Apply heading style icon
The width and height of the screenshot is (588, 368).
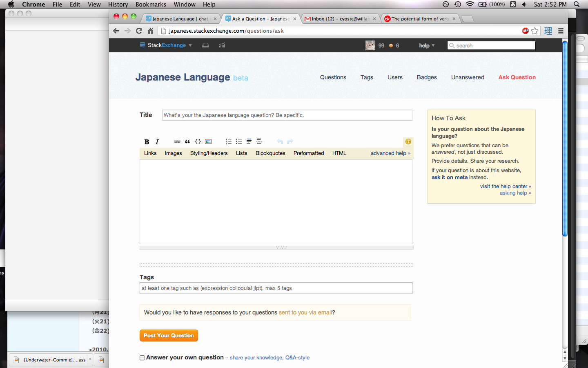click(x=249, y=141)
